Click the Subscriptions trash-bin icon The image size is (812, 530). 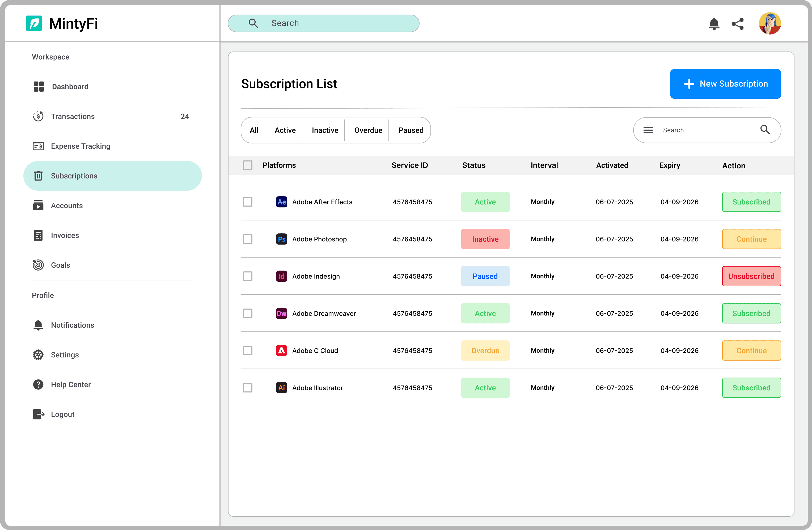[x=38, y=176]
